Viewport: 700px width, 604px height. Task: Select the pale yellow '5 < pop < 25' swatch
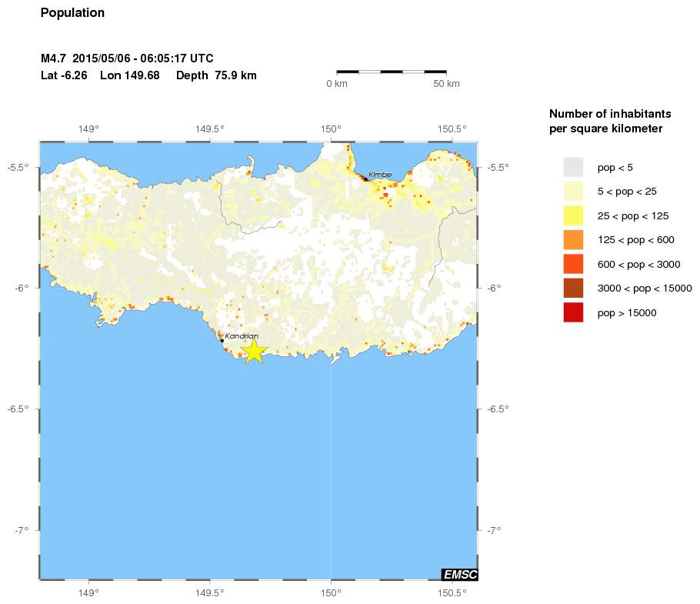574,191
